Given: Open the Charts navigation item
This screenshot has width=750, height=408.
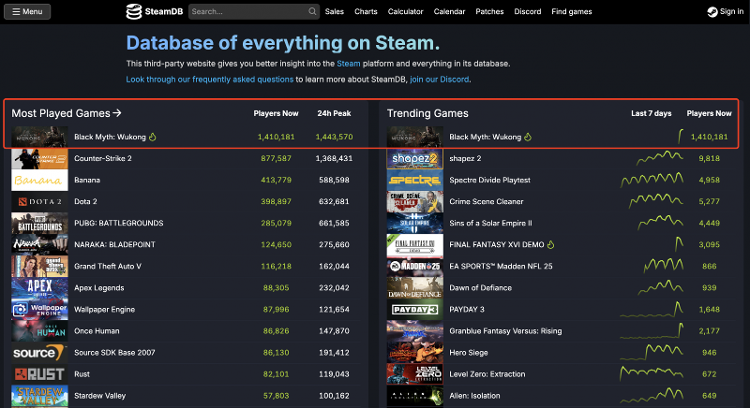Looking at the screenshot, I should pyautogui.click(x=366, y=12).
